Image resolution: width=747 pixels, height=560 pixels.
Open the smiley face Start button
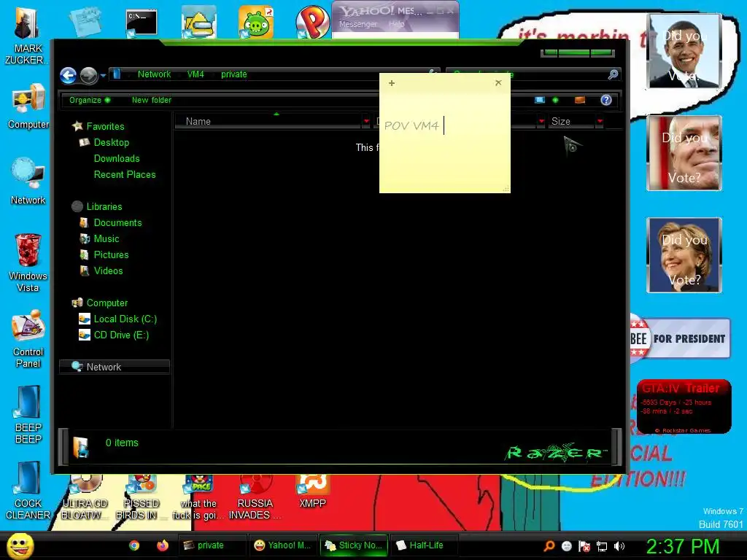point(20,546)
